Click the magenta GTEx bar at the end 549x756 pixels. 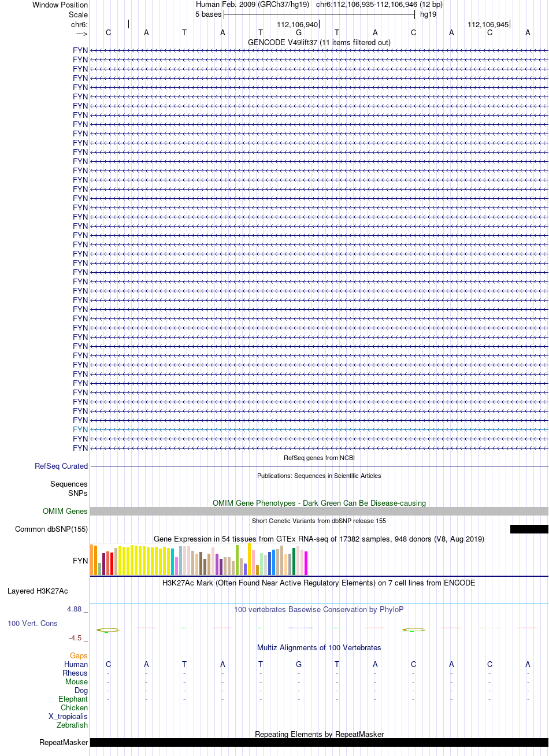coord(306,563)
